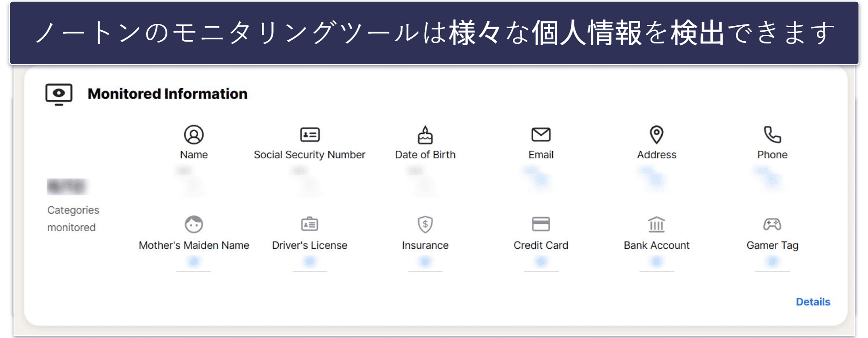This screenshot has height=338, width=868.
Task: Click the blue indicator under Driver's License
Action: coord(310,262)
